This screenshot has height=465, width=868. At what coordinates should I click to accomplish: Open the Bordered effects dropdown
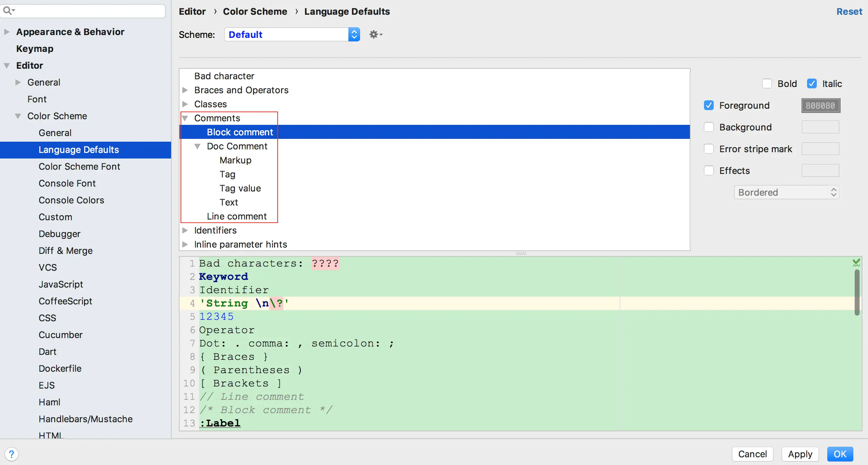(x=786, y=193)
